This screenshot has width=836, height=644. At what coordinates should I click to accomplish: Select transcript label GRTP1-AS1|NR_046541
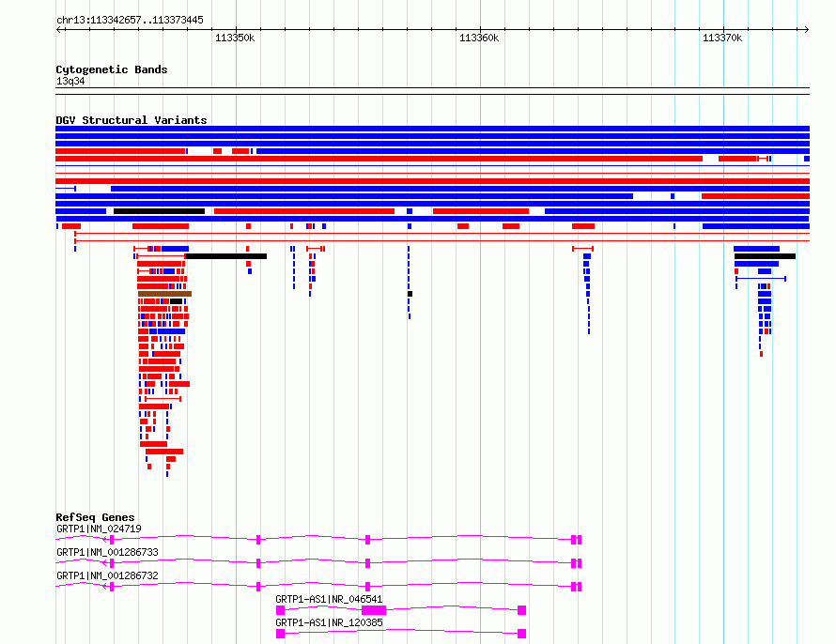[x=329, y=599]
